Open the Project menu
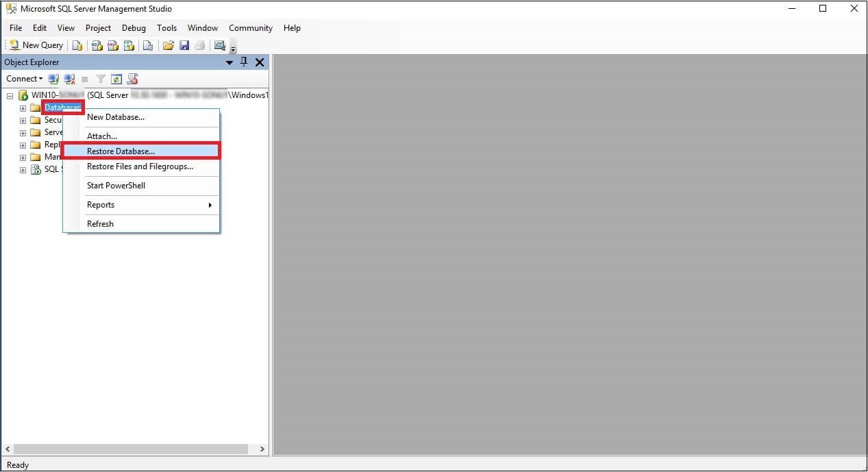The height and width of the screenshot is (472, 868). 99,28
